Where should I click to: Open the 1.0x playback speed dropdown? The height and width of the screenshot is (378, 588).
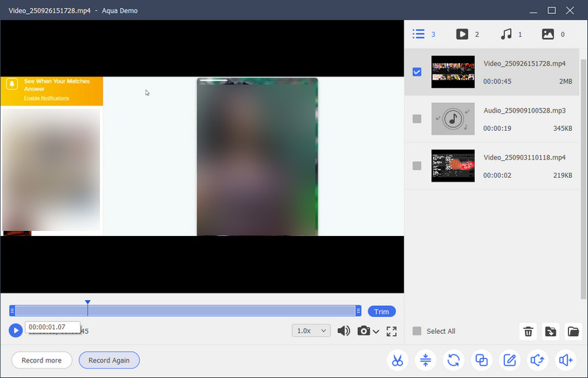[311, 331]
